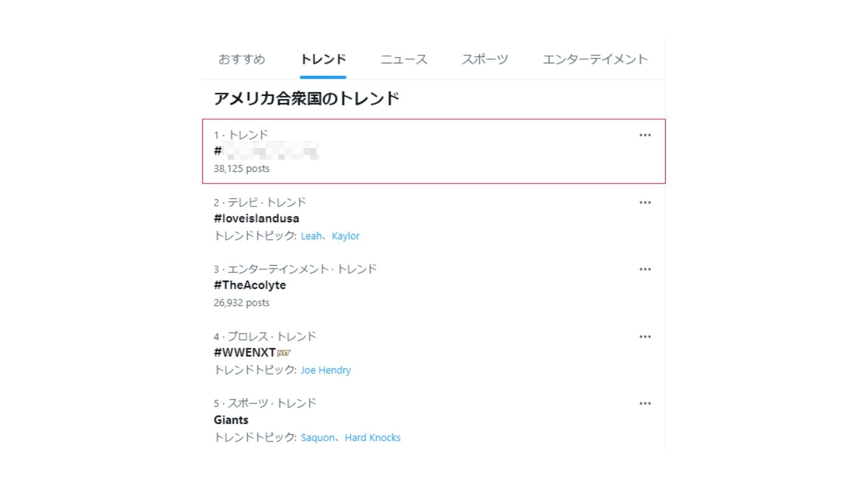Viewport: 868px width, 488px height.
Task: Open the Kaylor trend topic link
Action: [345, 236]
